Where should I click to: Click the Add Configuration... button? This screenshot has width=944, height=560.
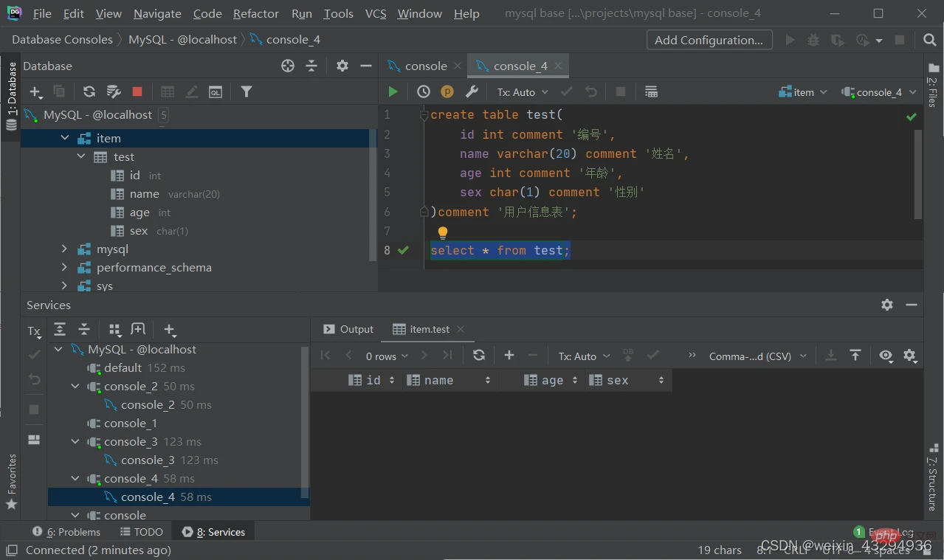pyautogui.click(x=709, y=40)
